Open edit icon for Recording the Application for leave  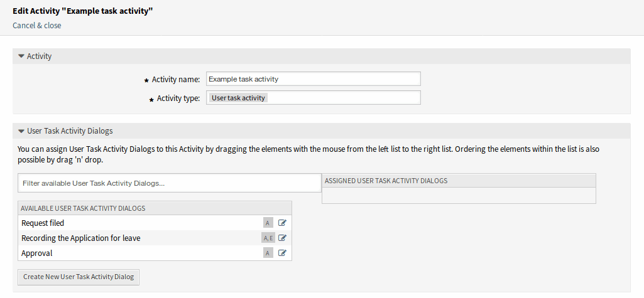click(282, 238)
